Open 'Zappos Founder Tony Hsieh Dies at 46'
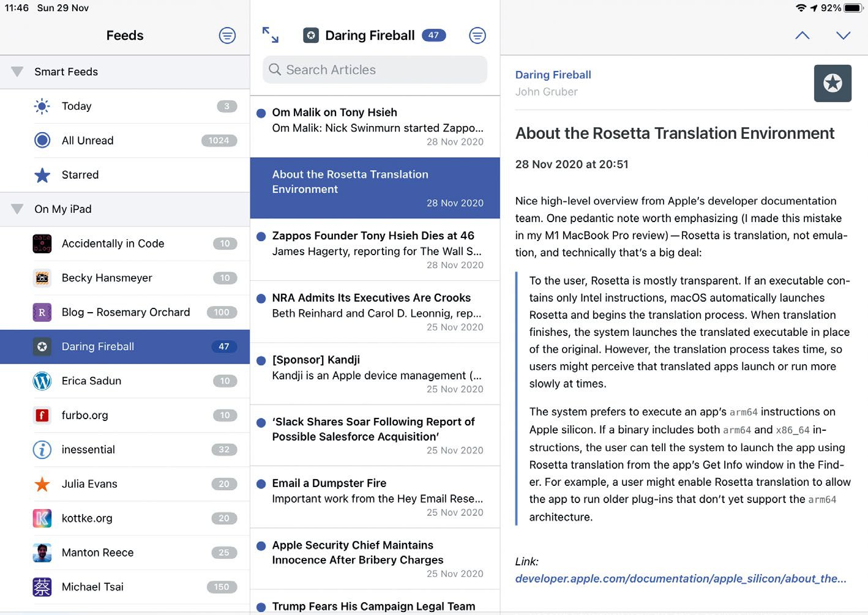Viewport: 868px width, 615px height. click(x=375, y=250)
